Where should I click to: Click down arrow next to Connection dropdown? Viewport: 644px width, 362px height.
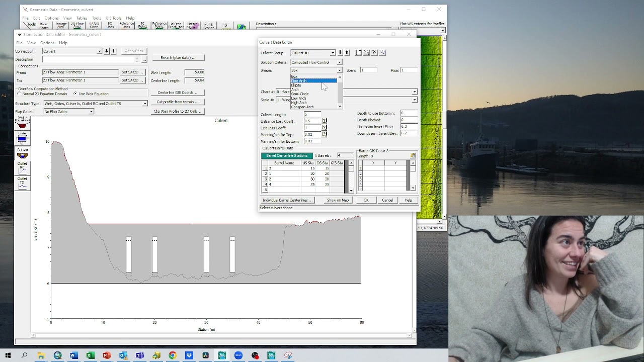point(107,51)
